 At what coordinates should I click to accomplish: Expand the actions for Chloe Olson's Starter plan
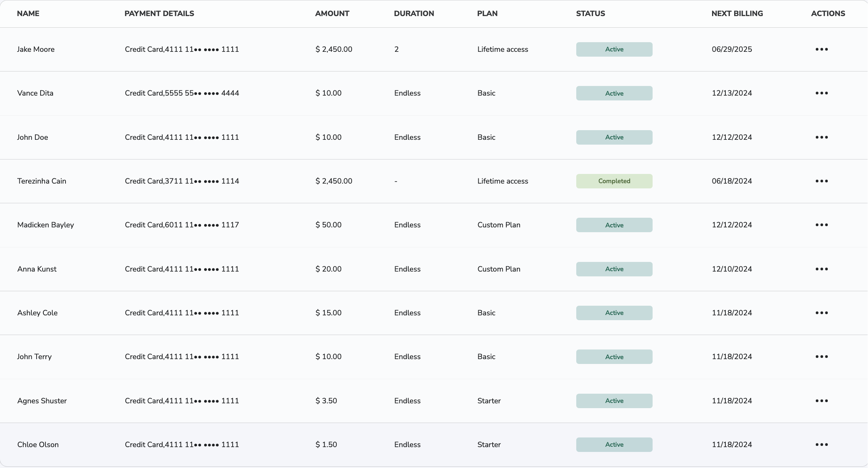821,444
